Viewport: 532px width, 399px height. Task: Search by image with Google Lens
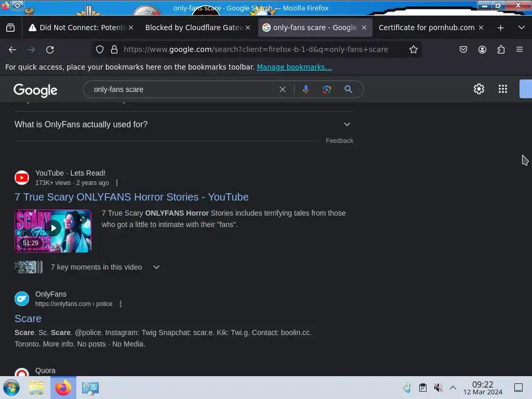click(327, 89)
